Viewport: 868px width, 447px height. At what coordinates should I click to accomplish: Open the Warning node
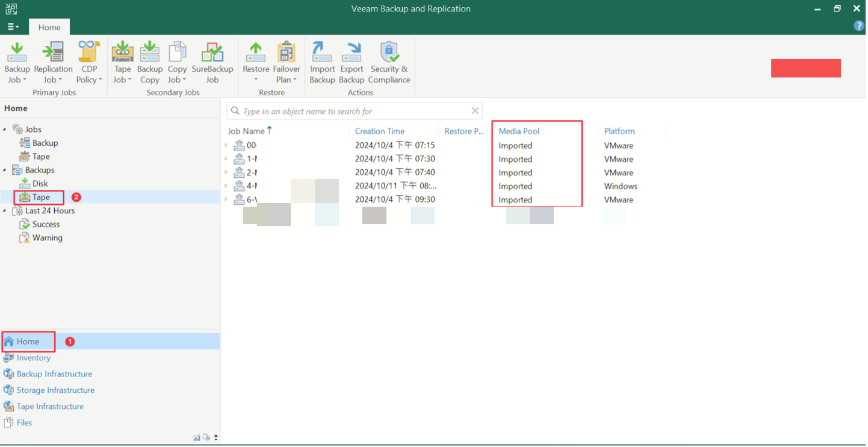click(48, 238)
